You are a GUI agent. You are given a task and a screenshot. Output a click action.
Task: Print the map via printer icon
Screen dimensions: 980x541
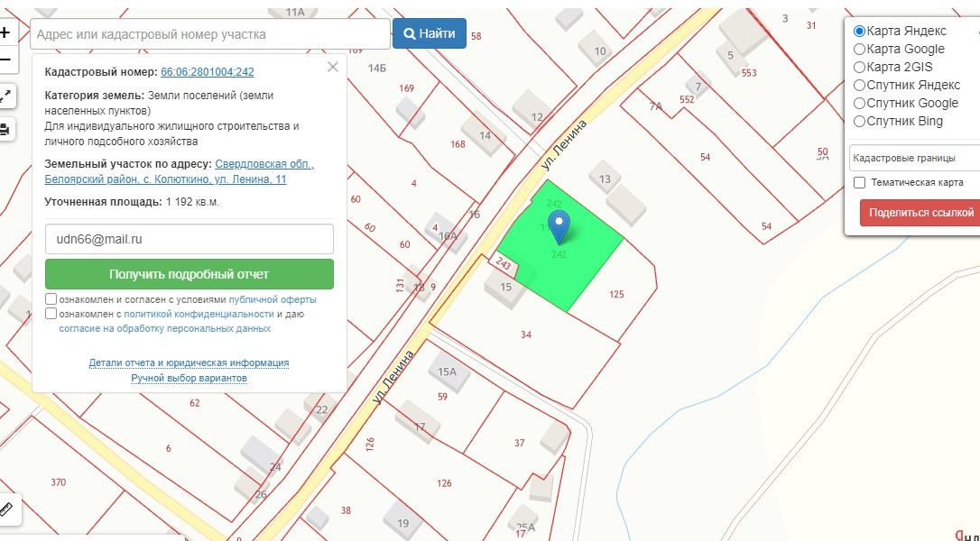coord(5,130)
